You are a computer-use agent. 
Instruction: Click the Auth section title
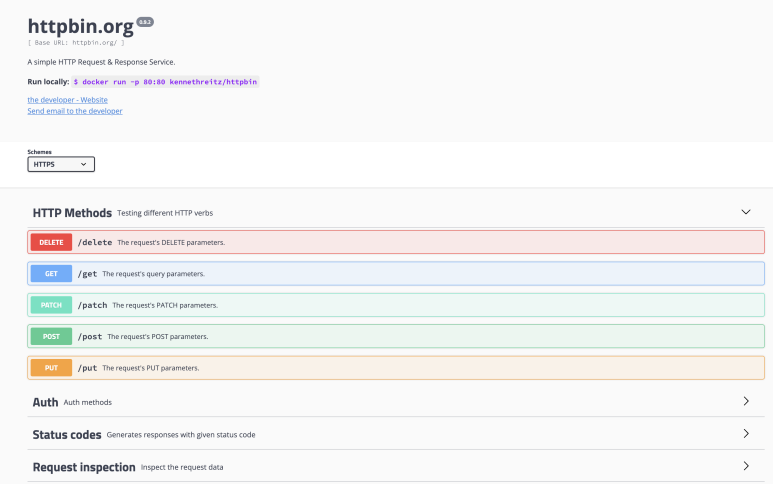[45, 402]
